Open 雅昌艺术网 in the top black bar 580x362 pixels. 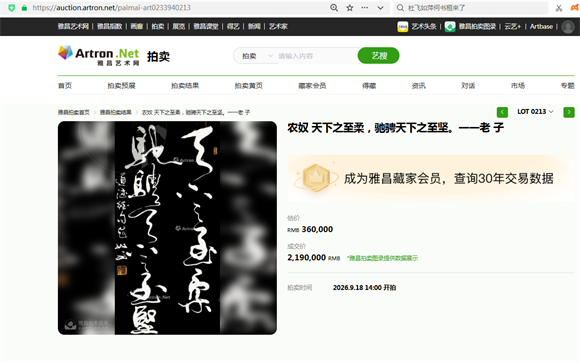pyautogui.click(x=73, y=26)
